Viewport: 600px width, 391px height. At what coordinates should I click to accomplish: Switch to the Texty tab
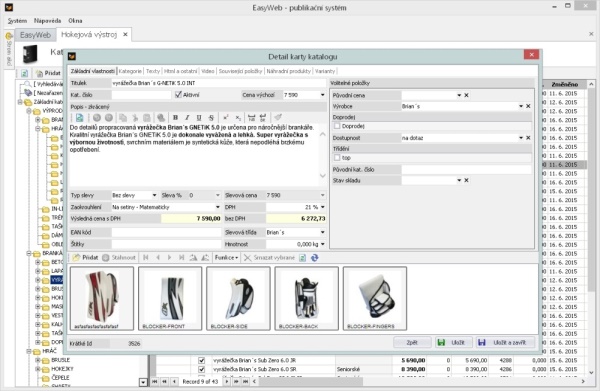click(x=153, y=71)
